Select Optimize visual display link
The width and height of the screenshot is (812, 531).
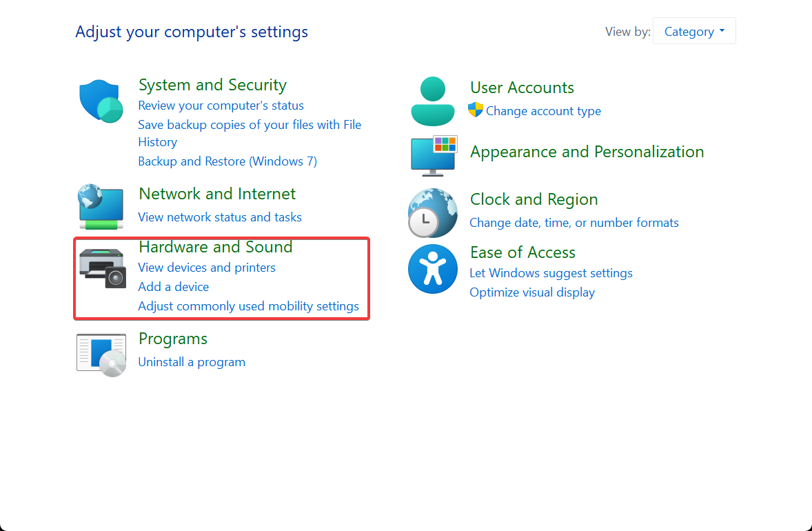[532, 292]
